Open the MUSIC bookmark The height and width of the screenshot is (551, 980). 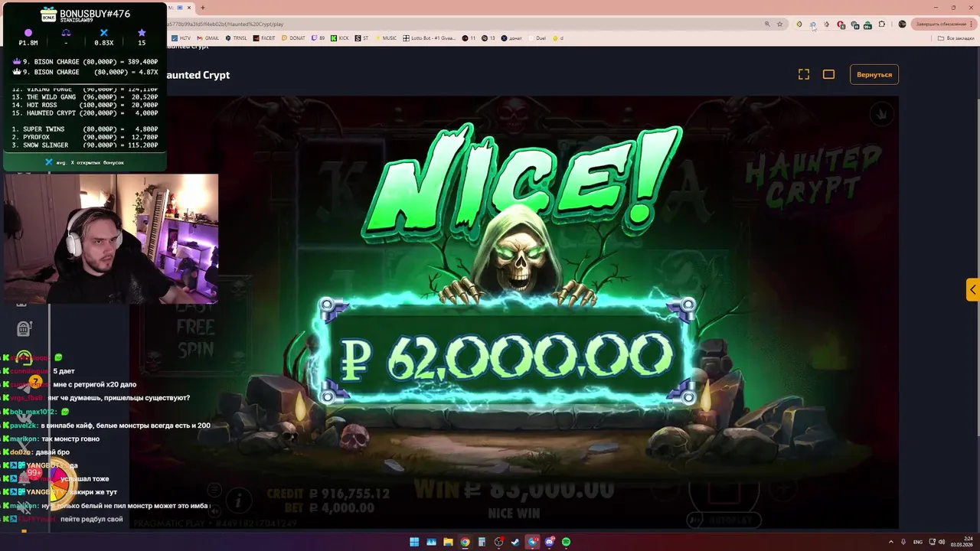point(386,37)
